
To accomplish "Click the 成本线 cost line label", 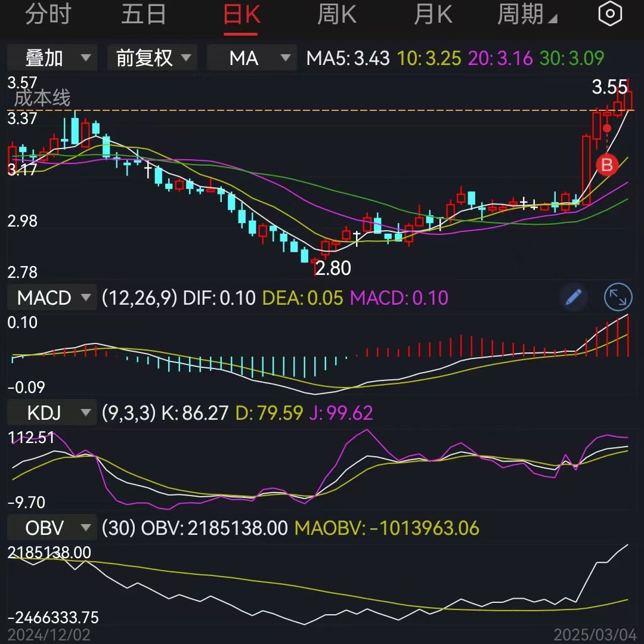I will tap(43, 97).
